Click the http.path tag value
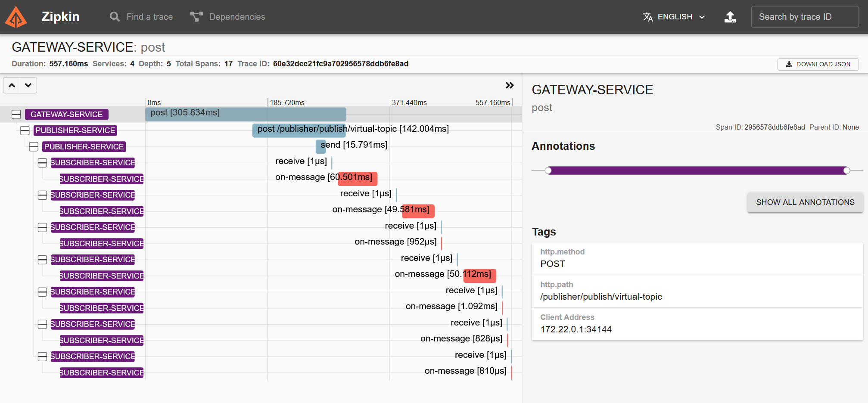This screenshot has width=868, height=403. tap(601, 297)
